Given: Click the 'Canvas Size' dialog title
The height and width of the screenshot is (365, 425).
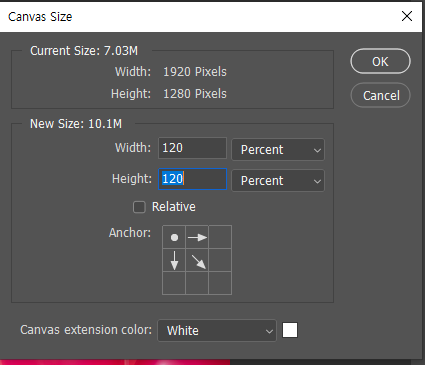Looking at the screenshot, I should click(40, 17).
